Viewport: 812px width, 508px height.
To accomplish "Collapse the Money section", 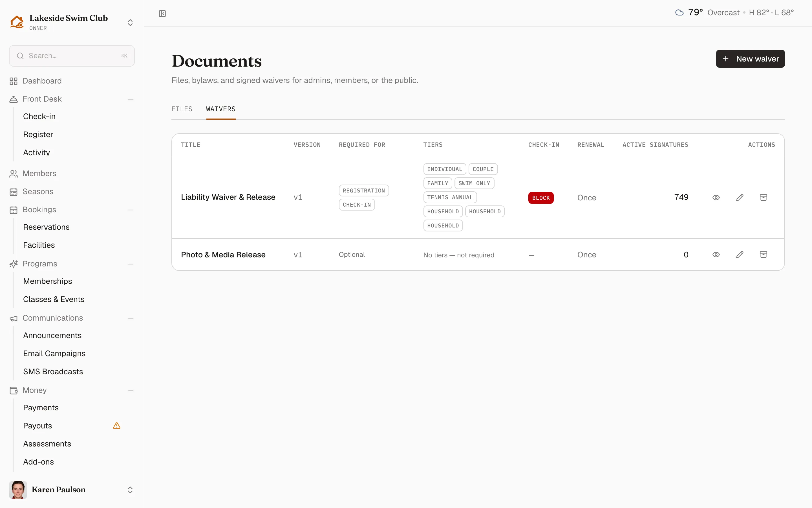I will [x=131, y=390].
